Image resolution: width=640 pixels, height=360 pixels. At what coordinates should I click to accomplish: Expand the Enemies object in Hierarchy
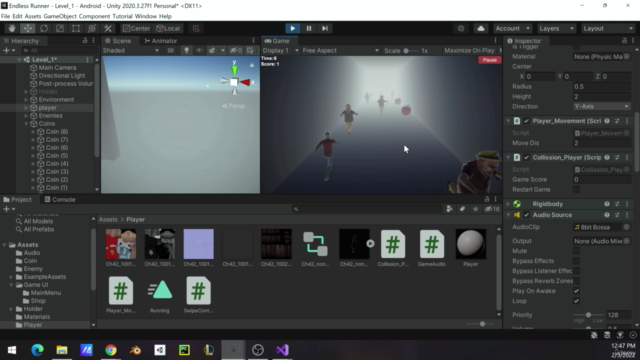pos(27,116)
